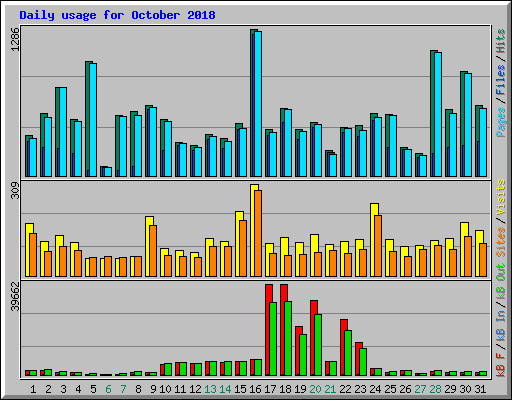Click the red kB bar for day 19
This screenshot has height=400, width=512.
click(x=297, y=351)
